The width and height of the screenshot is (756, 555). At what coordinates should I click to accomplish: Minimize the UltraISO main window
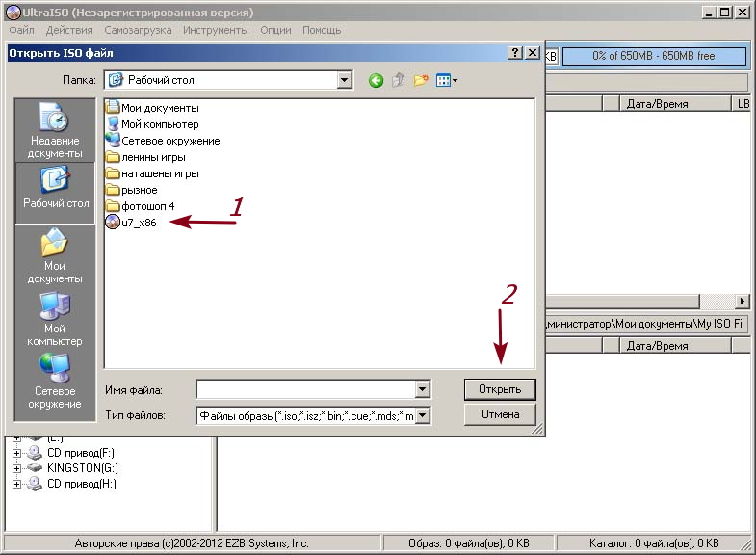click(708, 13)
